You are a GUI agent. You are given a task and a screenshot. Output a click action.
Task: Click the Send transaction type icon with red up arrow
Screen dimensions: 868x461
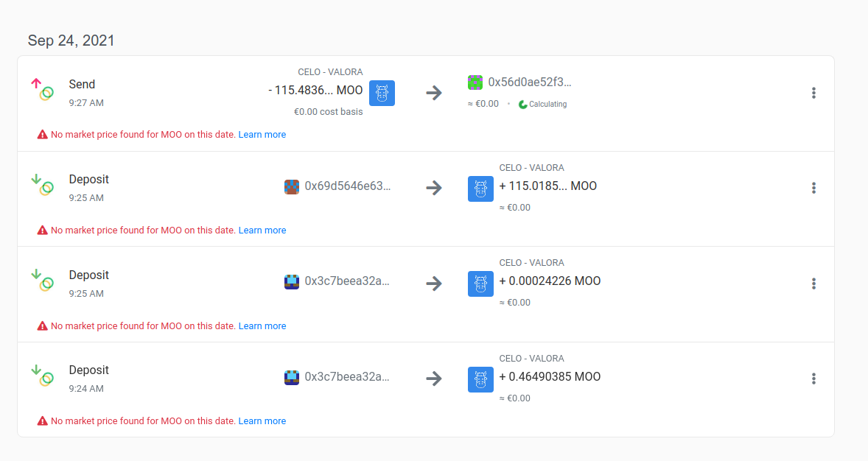[x=43, y=89]
